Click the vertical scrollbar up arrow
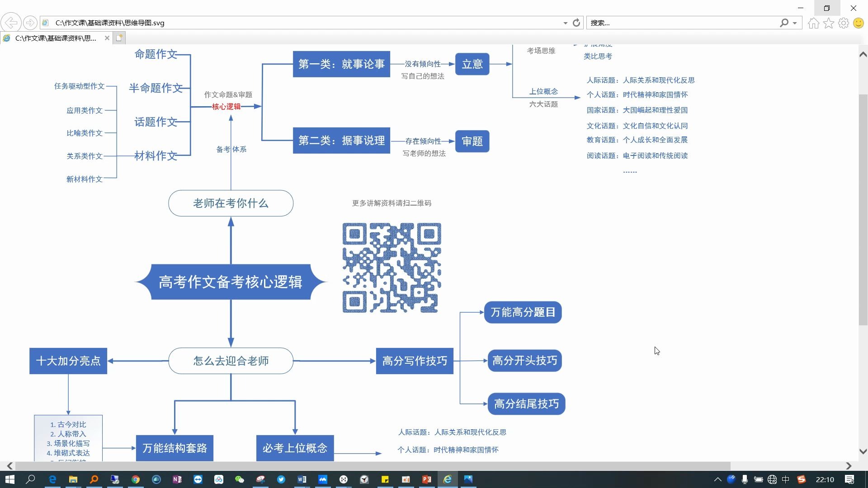 pyautogui.click(x=863, y=55)
